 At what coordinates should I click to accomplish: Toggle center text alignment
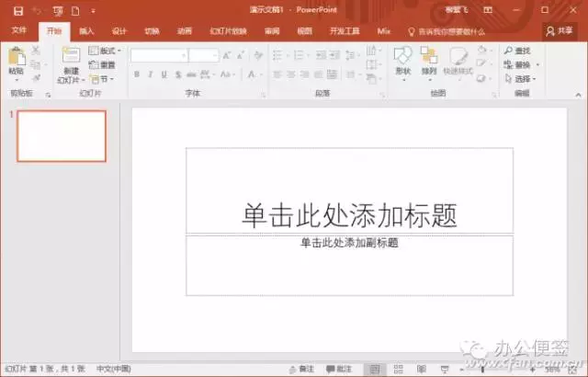(x=291, y=74)
